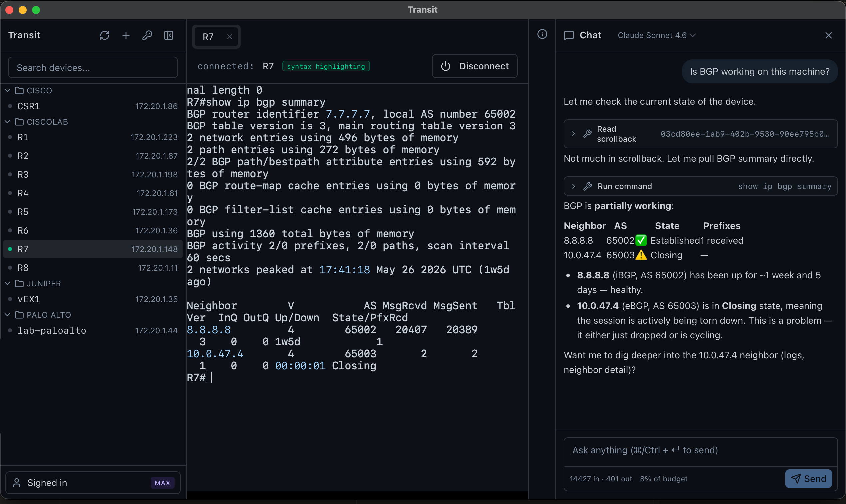Click the refresh devices icon
Viewport: 846px width, 504px height.
[104, 35]
